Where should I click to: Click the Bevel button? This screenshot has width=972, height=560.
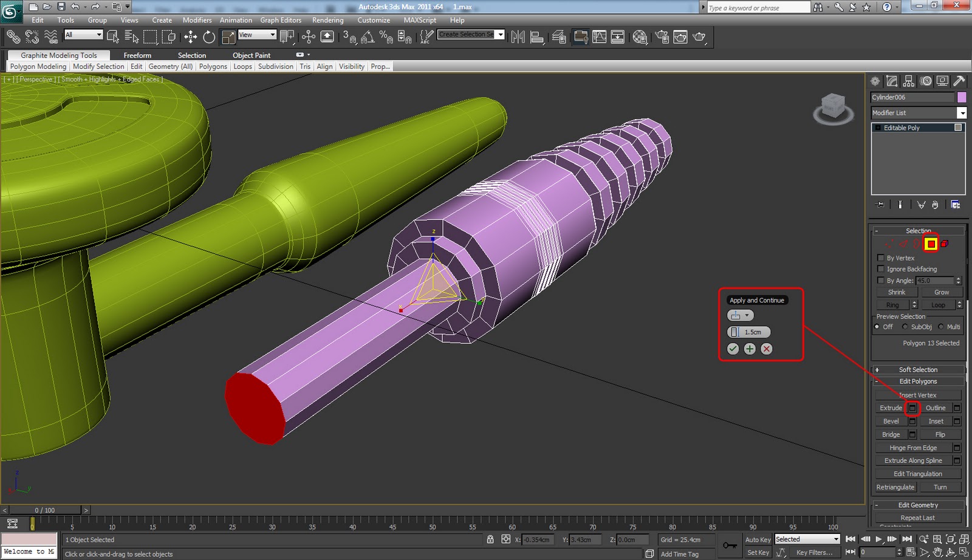coord(891,421)
